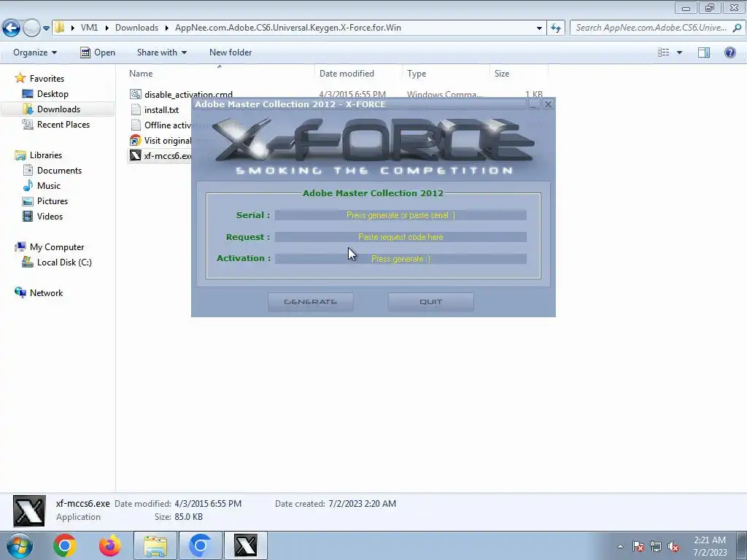The height and width of the screenshot is (560, 747).
Task: Open the taskbar clock and date
Action: pyautogui.click(x=710, y=546)
